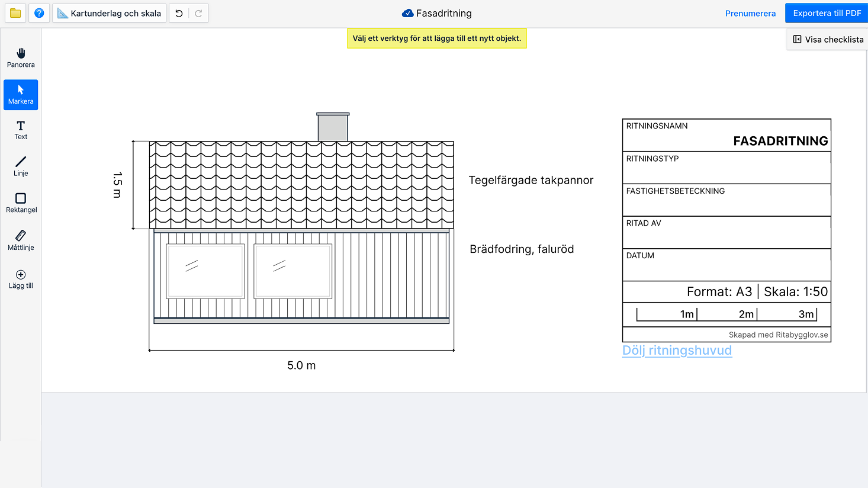Image resolution: width=868 pixels, height=488 pixels.
Task: Open the folder icon in the toolbar
Action: (x=15, y=13)
